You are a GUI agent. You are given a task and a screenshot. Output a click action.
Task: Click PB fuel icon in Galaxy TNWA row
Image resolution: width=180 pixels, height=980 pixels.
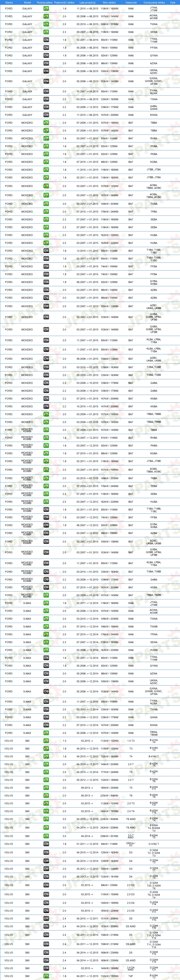pyautogui.click(x=46, y=24)
